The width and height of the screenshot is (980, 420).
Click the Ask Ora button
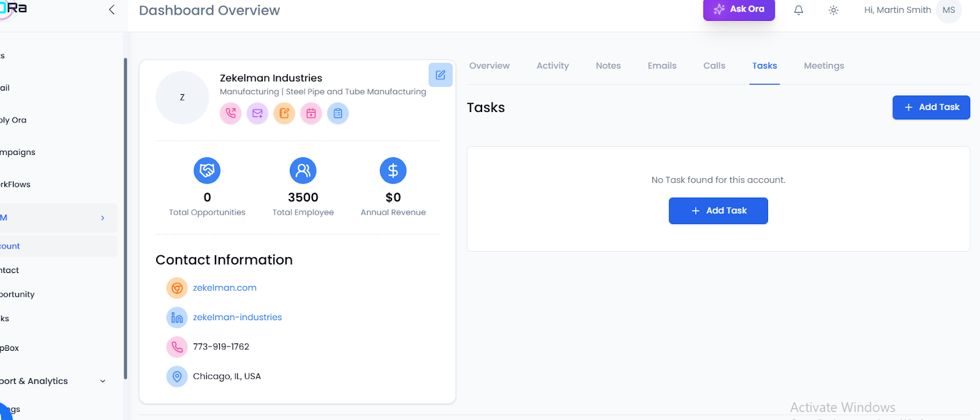(739, 9)
